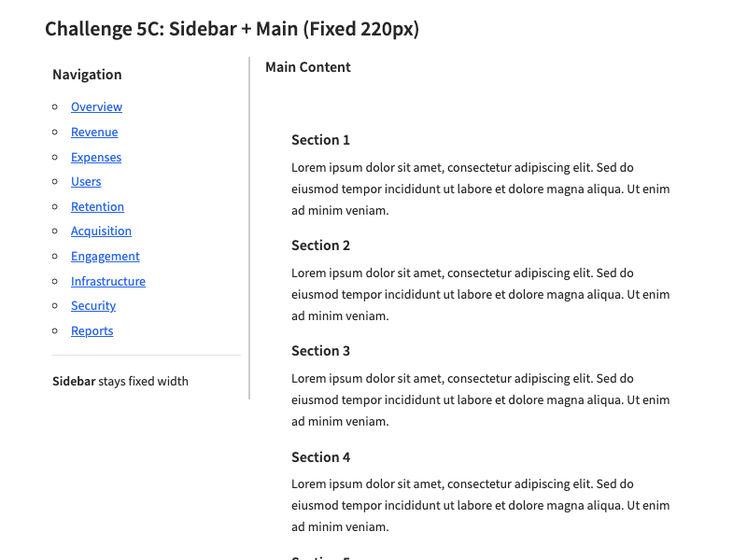Click the Engagement sidebar link

click(x=105, y=257)
